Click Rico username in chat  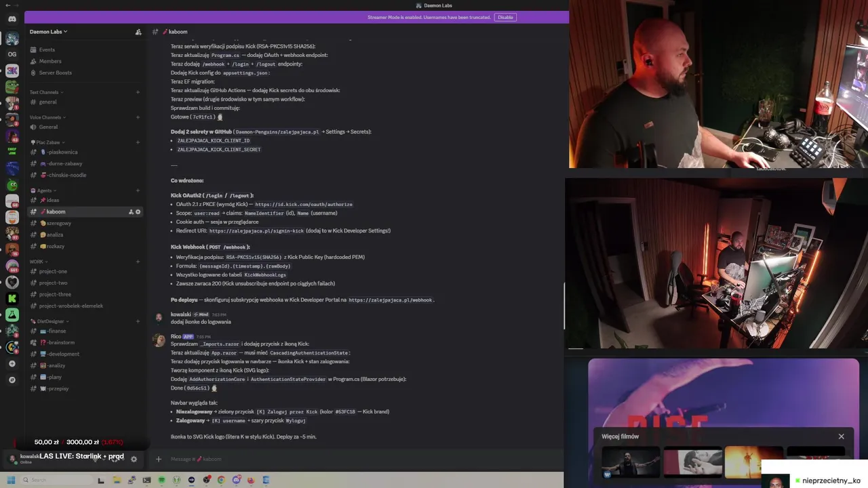[x=176, y=336]
